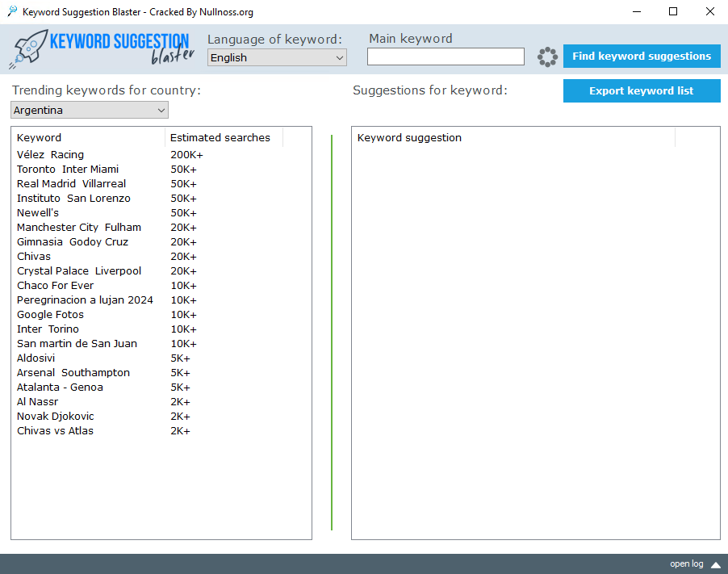
Task: Minimize the Keyword Suggestion Blaster window
Action: pos(637,11)
